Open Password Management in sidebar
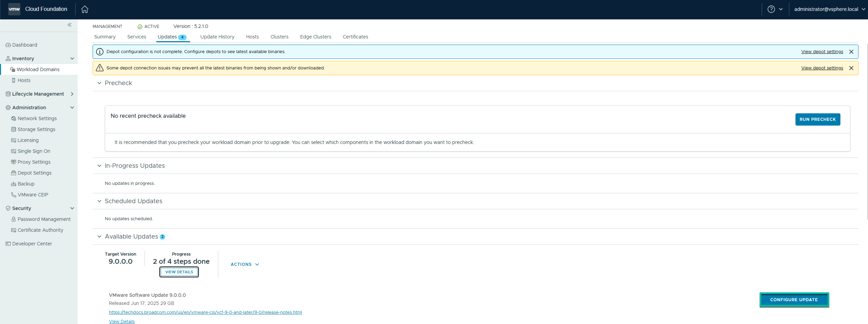Viewport: 868px width, 324px height. tap(44, 219)
